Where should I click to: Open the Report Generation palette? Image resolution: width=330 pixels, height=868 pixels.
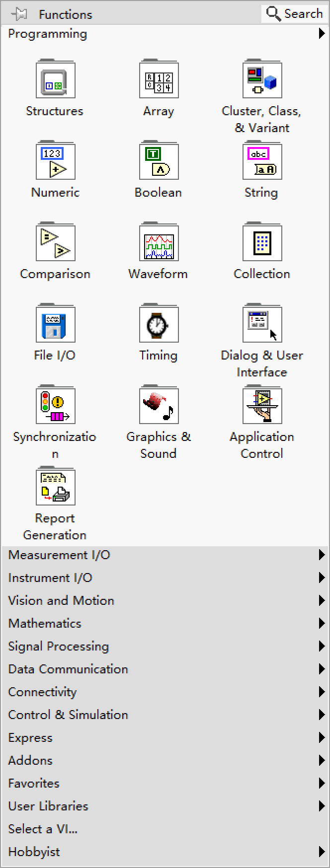click(55, 487)
